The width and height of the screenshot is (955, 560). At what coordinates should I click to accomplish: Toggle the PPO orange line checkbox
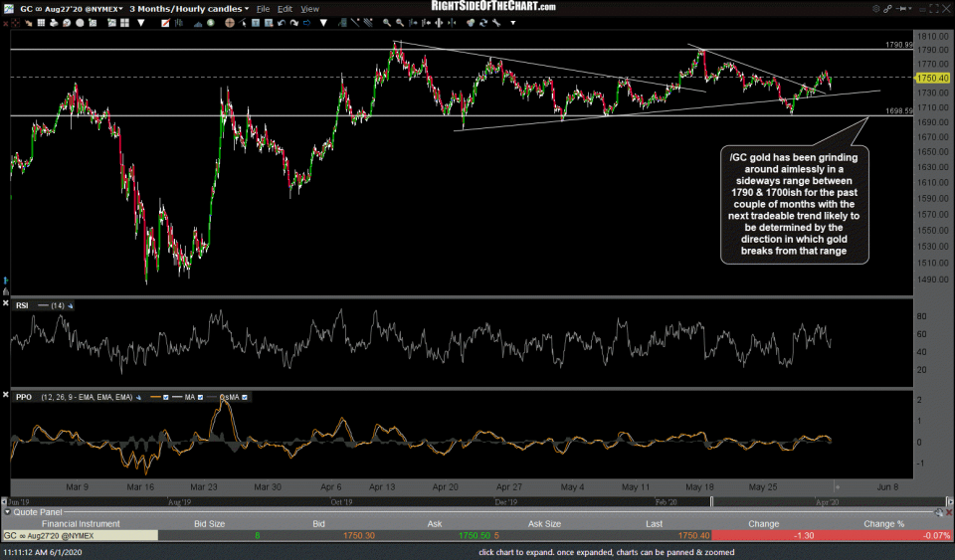pyautogui.click(x=165, y=397)
